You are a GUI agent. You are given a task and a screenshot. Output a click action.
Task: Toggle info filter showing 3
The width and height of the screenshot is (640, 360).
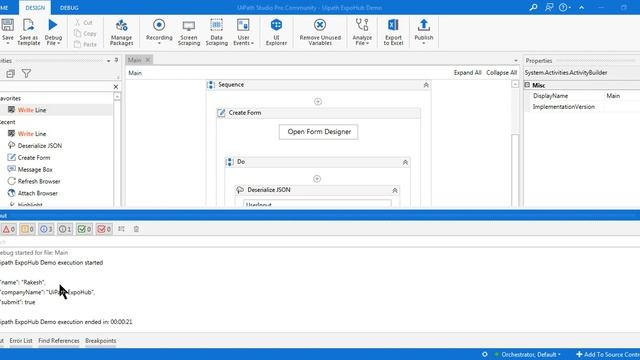pos(46,229)
